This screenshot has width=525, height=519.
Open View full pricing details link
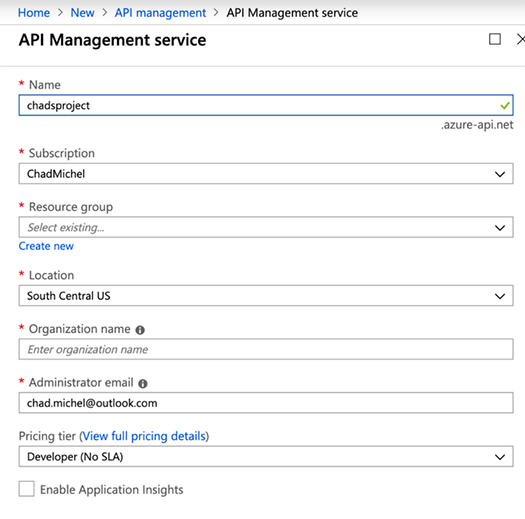click(x=144, y=436)
